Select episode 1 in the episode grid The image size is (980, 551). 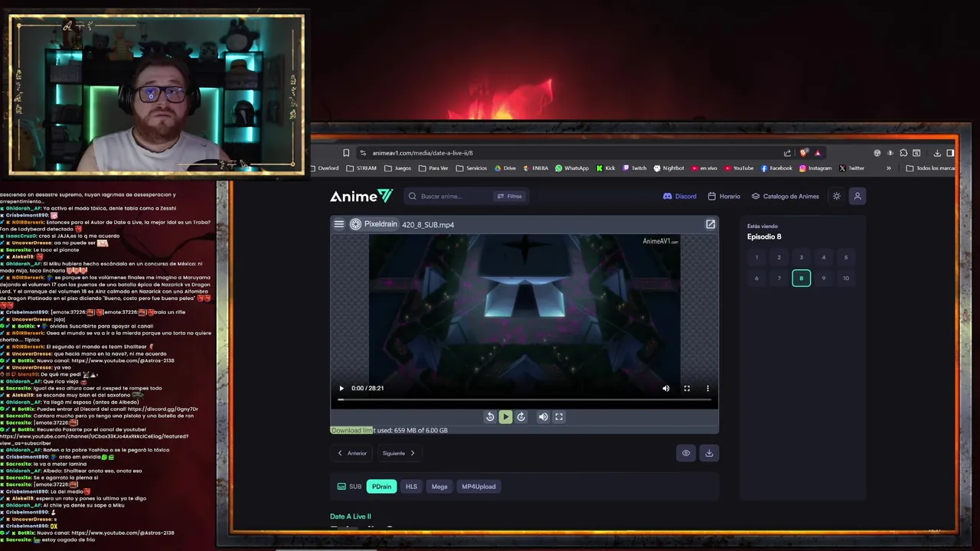tap(756, 257)
